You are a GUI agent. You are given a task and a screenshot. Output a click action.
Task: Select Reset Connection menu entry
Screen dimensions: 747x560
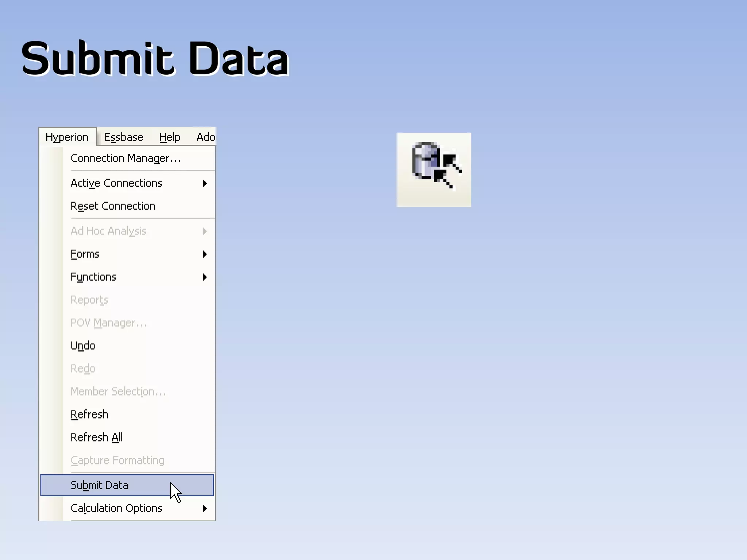click(x=113, y=206)
